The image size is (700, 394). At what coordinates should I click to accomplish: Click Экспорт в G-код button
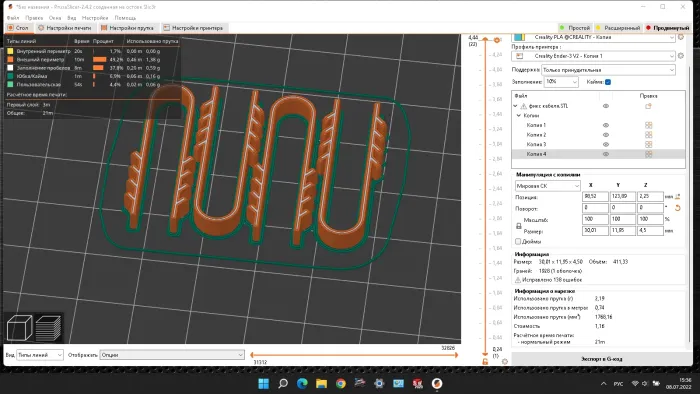(601, 359)
